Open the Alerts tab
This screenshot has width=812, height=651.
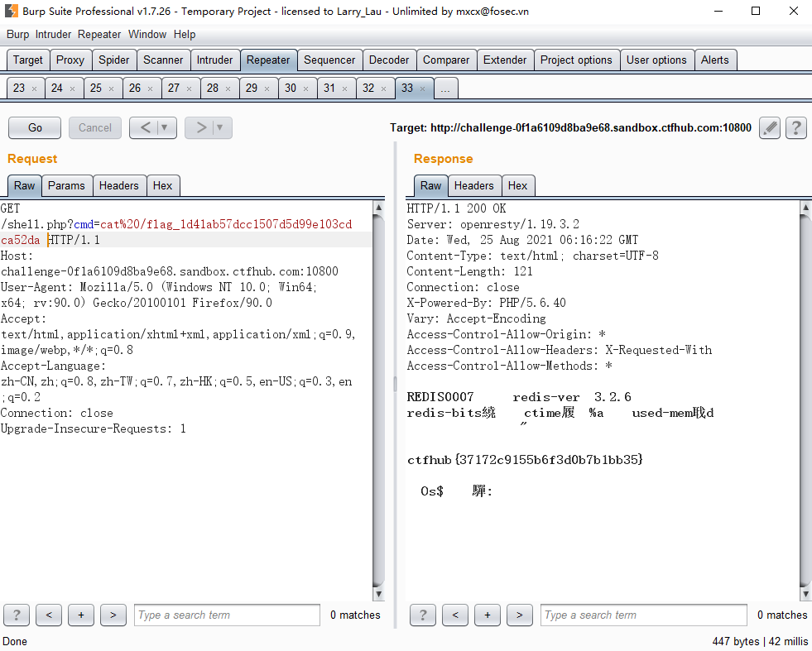click(x=714, y=60)
